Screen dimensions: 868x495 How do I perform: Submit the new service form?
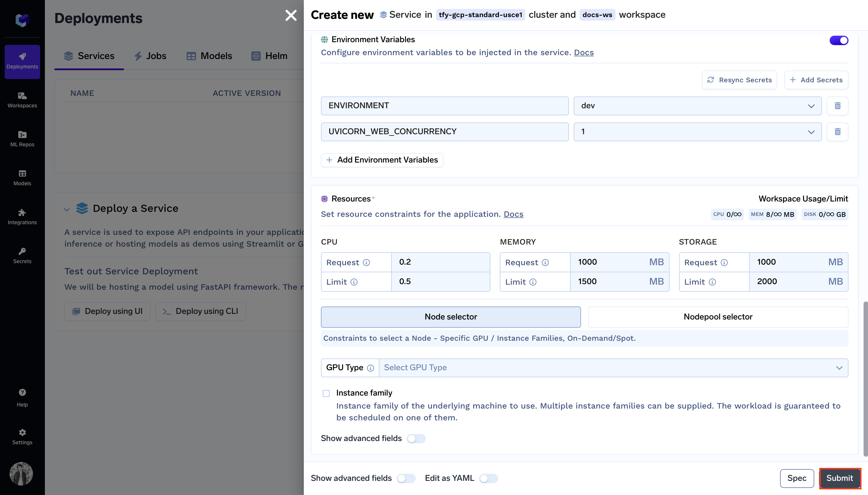tap(839, 478)
